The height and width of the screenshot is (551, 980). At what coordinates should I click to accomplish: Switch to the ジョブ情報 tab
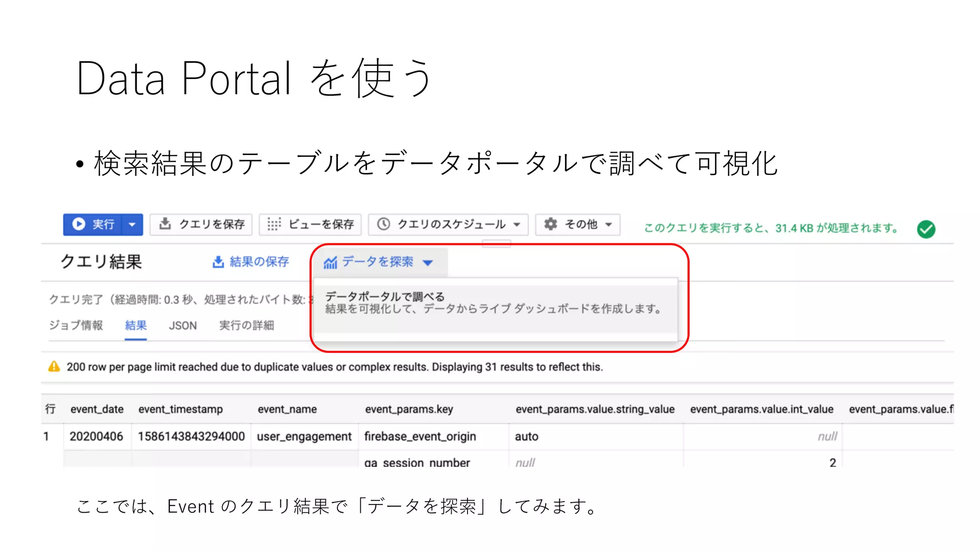(x=76, y=326)
